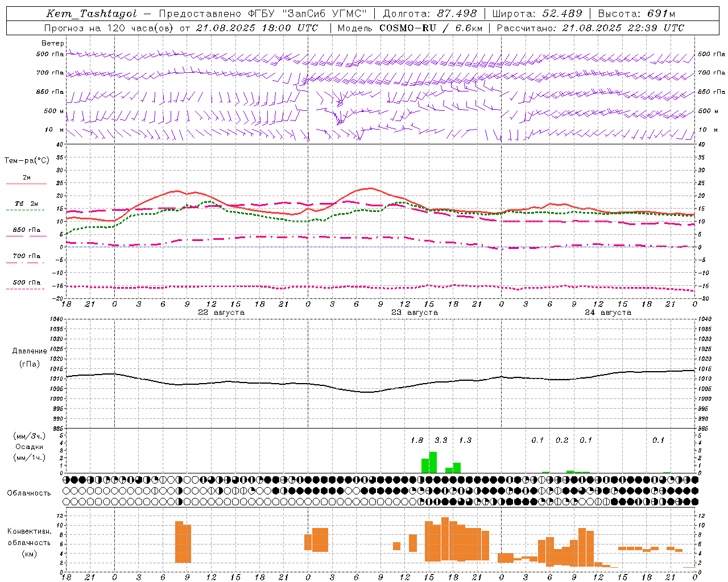
Task: Click the Облачность cloud cover label
Action: 29,493
